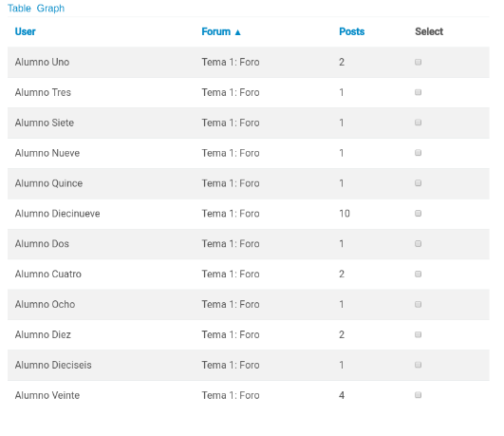The height and width of the screenshot is (436, 504).
Task: Switch to the Table tab
Action: tap(19, 8)
